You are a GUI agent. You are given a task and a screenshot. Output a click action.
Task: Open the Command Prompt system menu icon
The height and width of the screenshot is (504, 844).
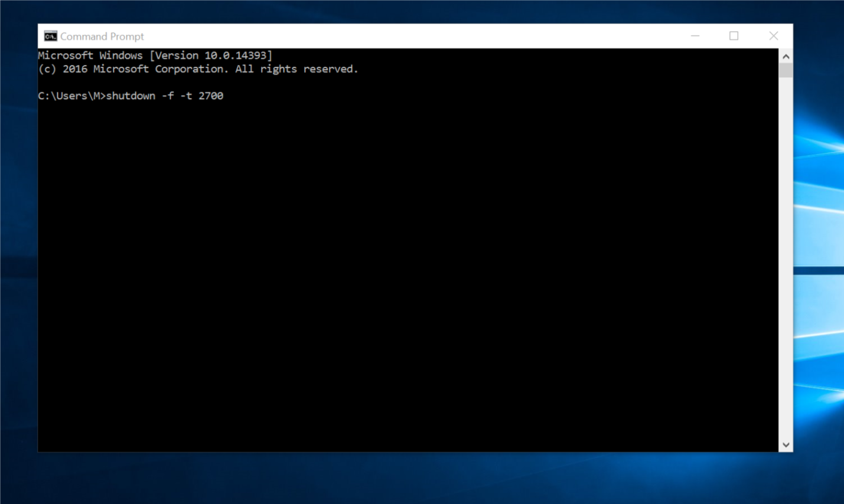pos(50,36)
